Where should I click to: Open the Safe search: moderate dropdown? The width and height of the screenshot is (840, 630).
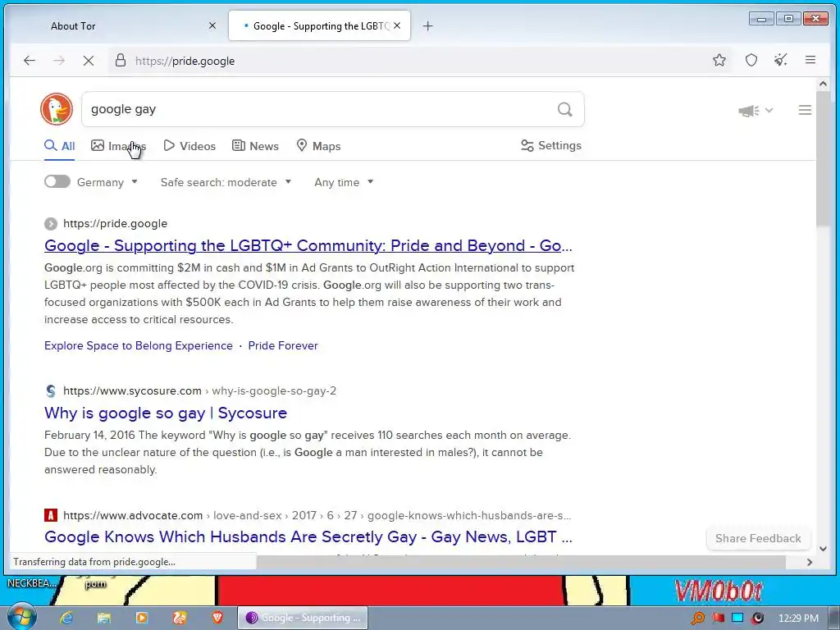tap(226, 182)
